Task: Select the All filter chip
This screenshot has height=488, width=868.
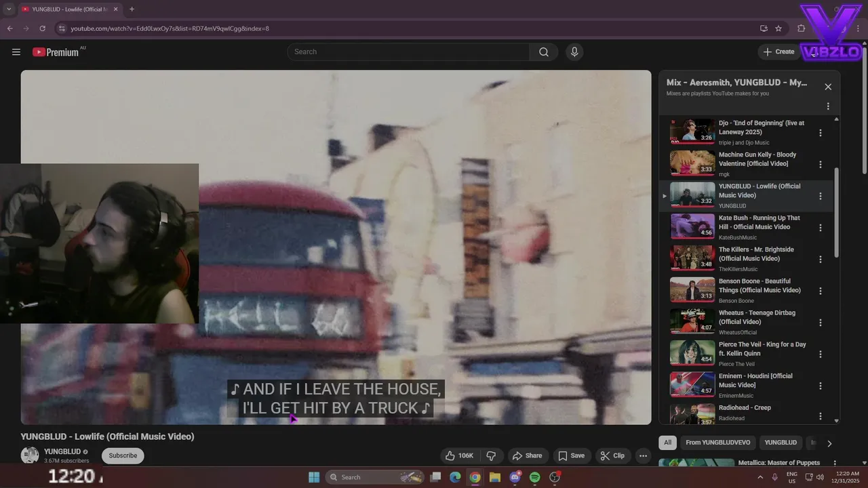Action: pos(667,443)
